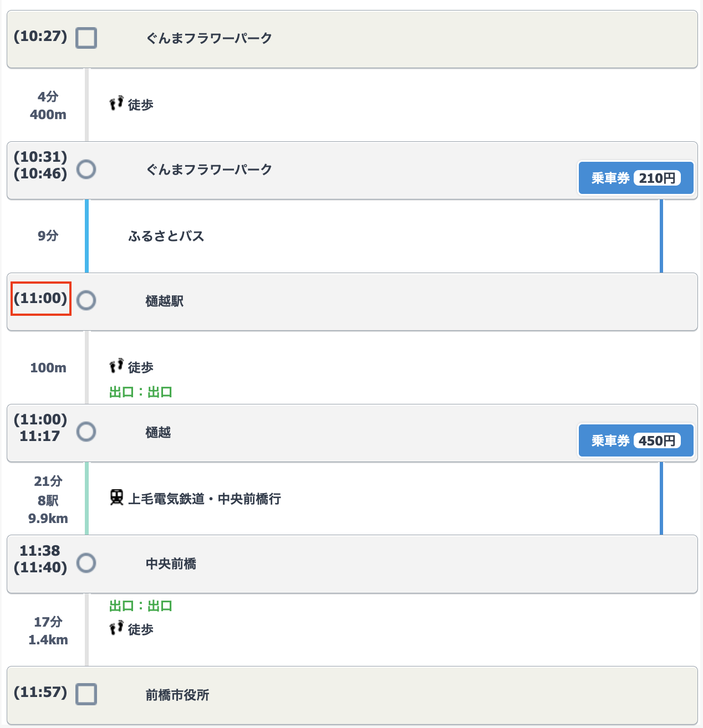This screenshot has height=728, width=703.
Task: Click the square marker beside the 10:27 departure
Action: [x=86, y=38]
